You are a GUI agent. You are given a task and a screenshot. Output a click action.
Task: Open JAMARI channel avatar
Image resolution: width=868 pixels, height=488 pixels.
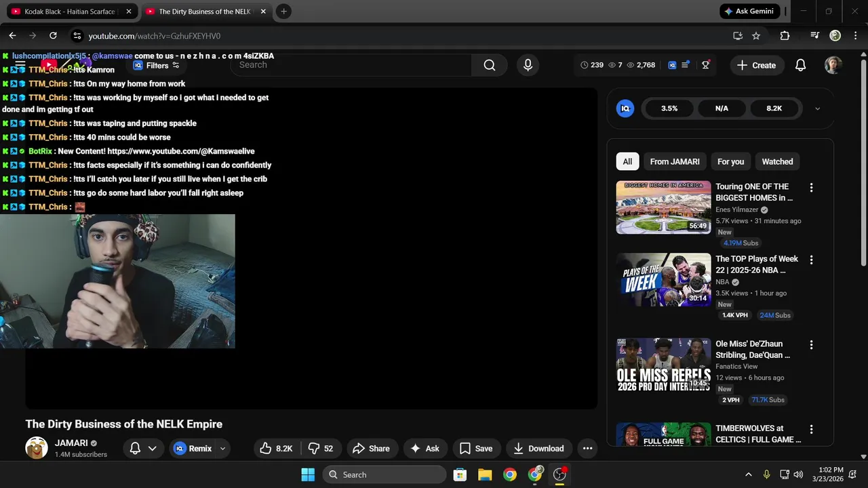point(37,448)
